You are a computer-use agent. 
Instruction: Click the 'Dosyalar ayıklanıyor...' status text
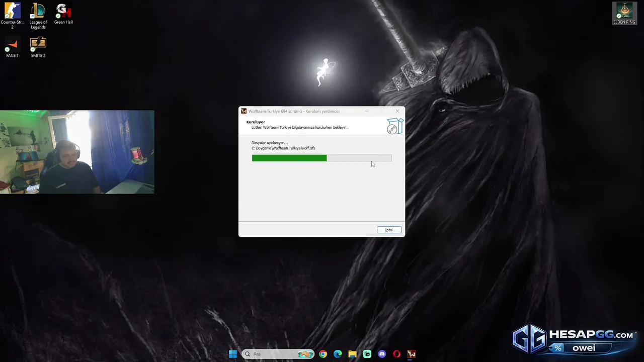coord(270,143)
